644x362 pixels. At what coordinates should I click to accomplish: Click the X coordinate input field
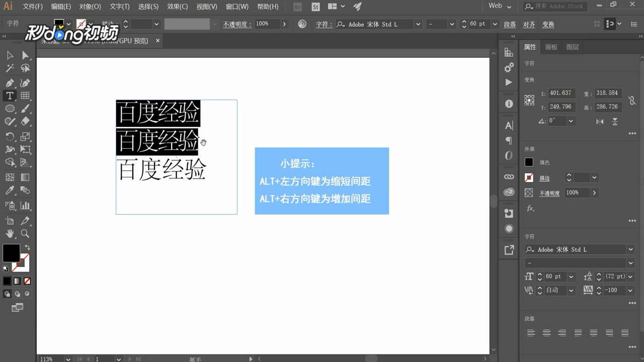(560, 93)
